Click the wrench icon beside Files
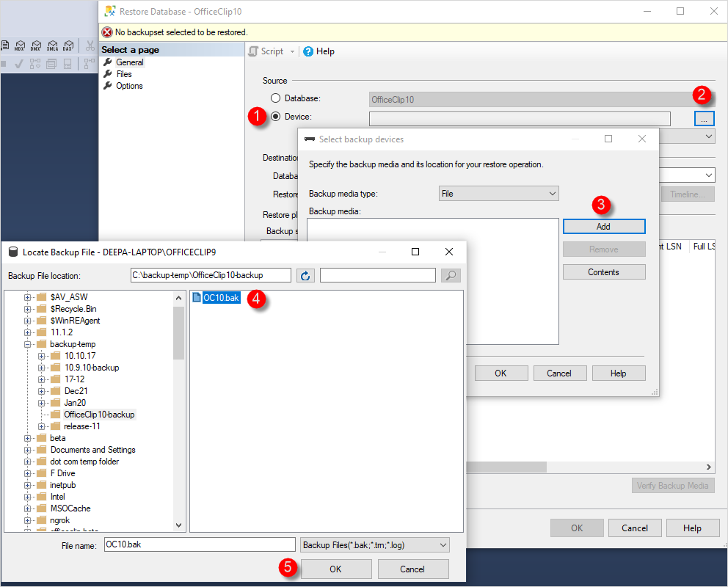Image resolution: width=728 pixels, height=587 pixels. (x=108, y=74)
